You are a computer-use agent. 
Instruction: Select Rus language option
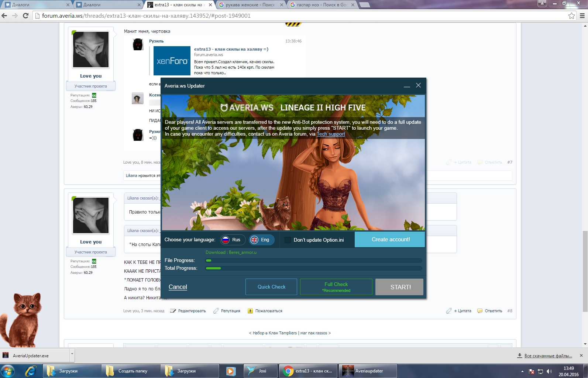[x=233, y=240]
